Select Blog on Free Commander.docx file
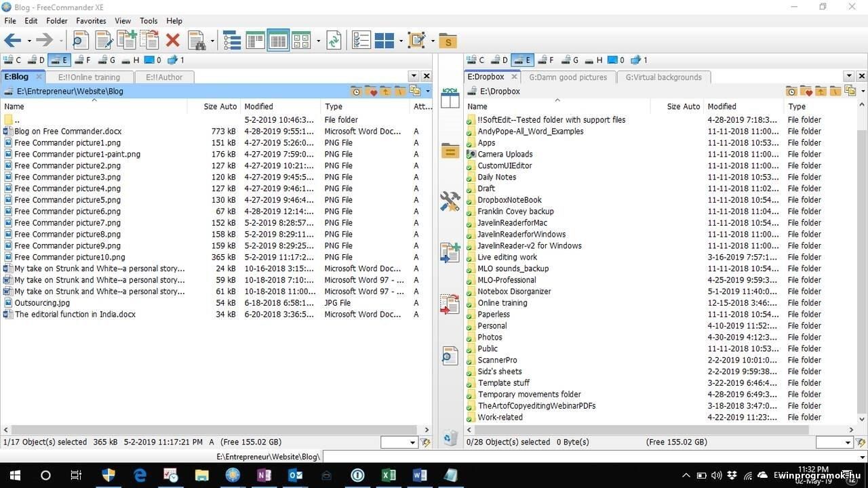Viewport: 868px width, 488px height. click(68, 131)
